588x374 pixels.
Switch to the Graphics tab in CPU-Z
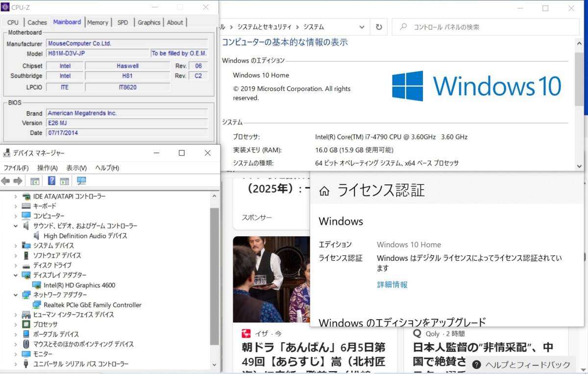(149, 22)
